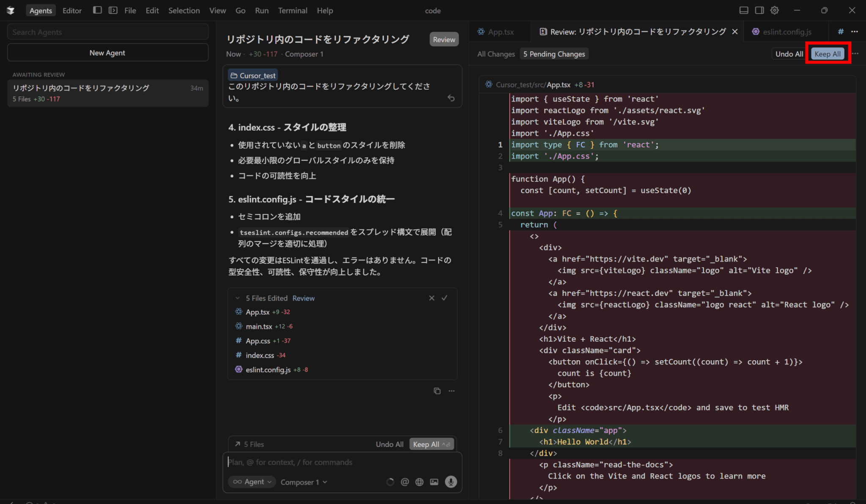866x504 pixels.
Task: Open the settings gear icon in the title bar
Action: click(774, 10)
